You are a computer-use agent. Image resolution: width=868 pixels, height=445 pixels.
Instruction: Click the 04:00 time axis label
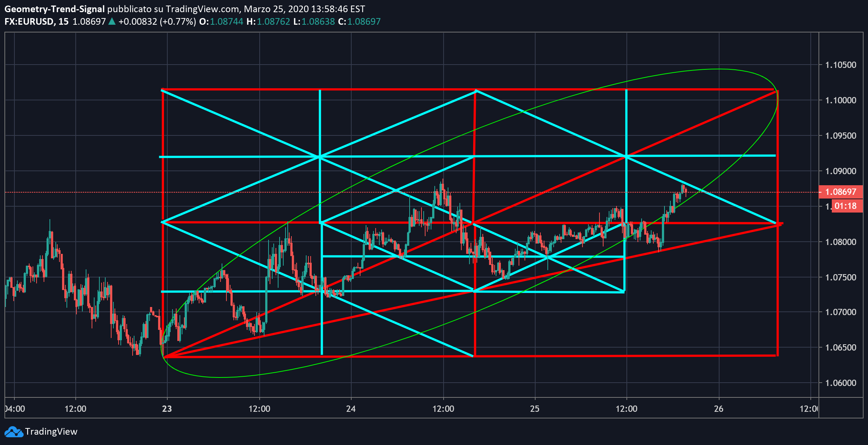(16, 409)
